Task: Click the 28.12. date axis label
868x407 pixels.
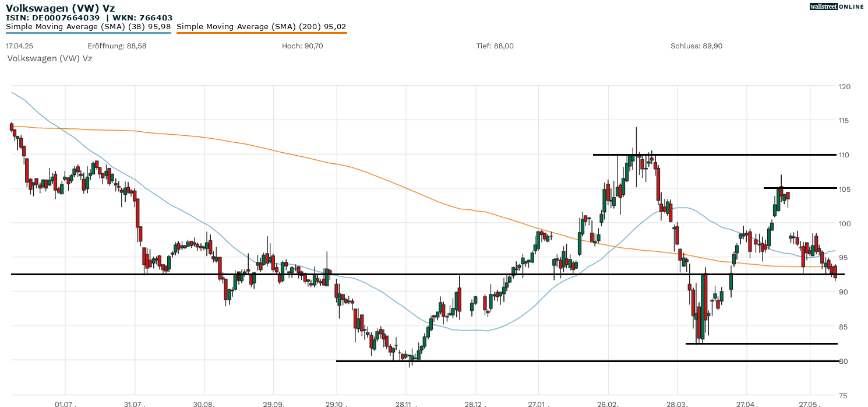Action: click(476, 404)
